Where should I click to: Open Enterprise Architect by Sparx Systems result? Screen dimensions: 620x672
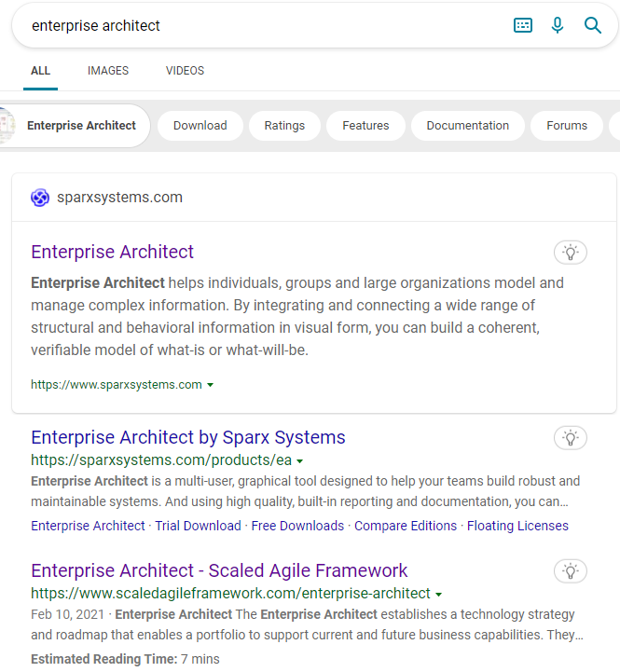click(187, 437)
